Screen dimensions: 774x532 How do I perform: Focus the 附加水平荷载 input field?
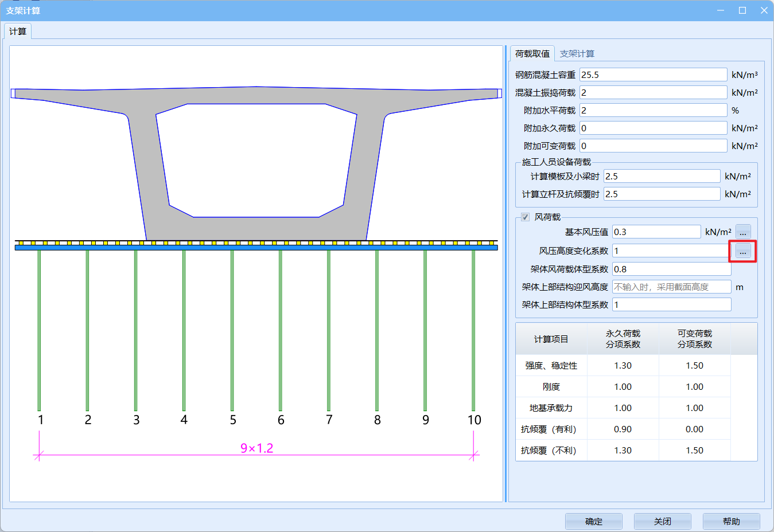pyautogui.click(x=653, y=111)
